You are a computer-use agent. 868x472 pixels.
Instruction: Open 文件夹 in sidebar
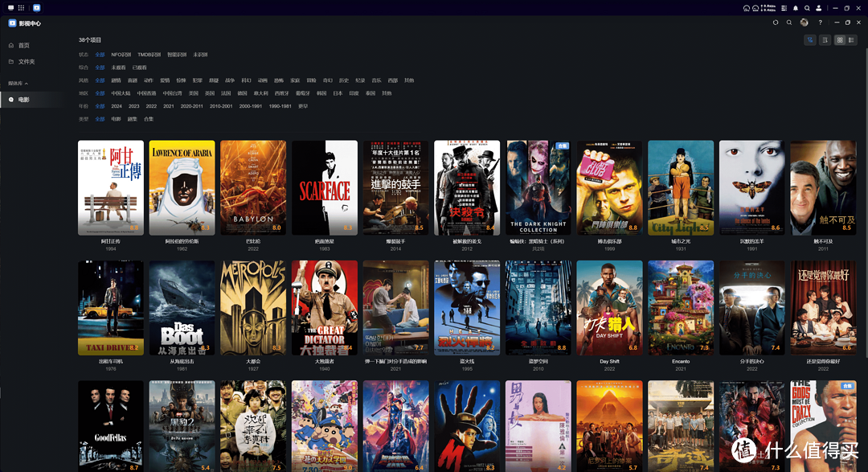[27, 61]
